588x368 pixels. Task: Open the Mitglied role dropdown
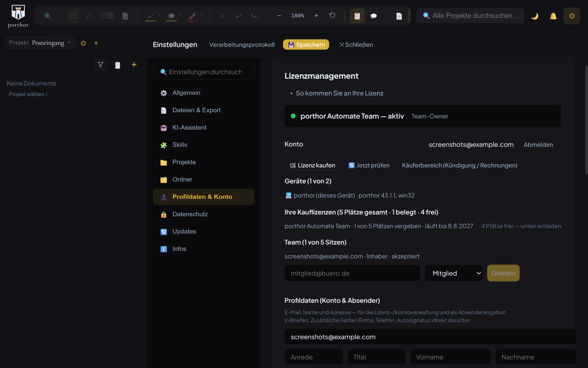click(454, 273)
